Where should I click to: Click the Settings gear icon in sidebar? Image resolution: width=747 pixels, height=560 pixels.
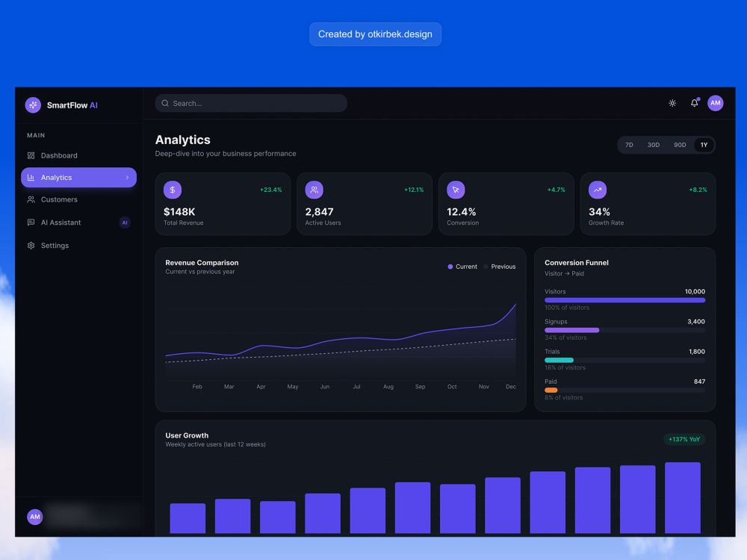pyautogui.click(x=31, y=246)
